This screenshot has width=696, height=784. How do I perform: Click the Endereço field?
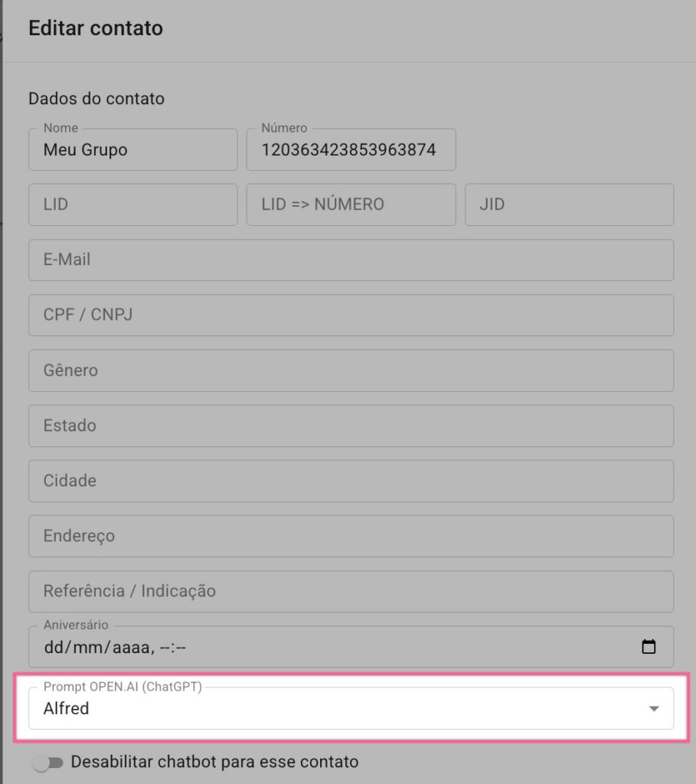[x=351, y=536]
